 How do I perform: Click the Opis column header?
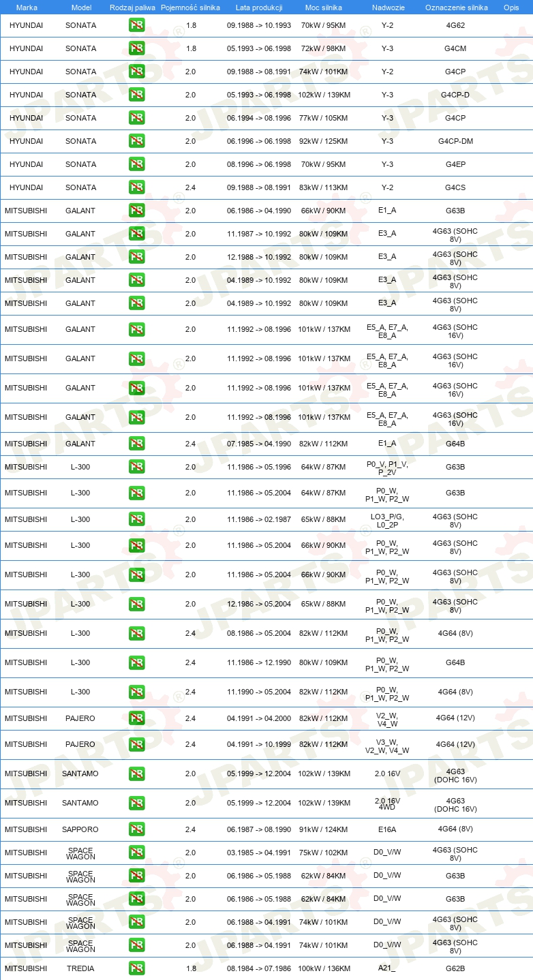click(x=511, y=7)
